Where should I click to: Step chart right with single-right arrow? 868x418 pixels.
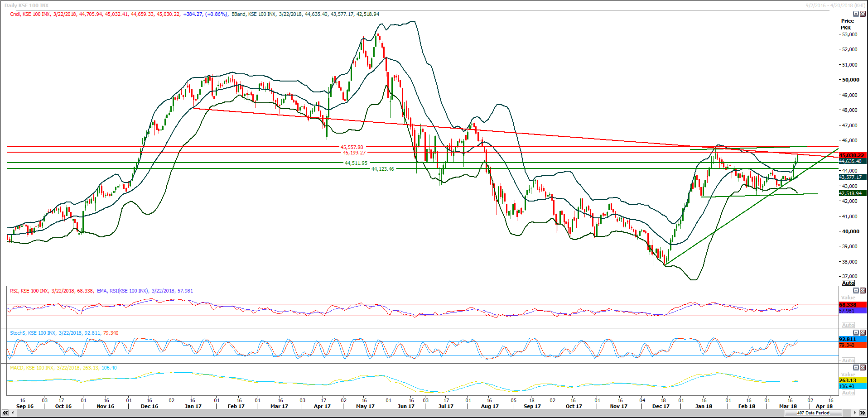(x=855, y=413)
